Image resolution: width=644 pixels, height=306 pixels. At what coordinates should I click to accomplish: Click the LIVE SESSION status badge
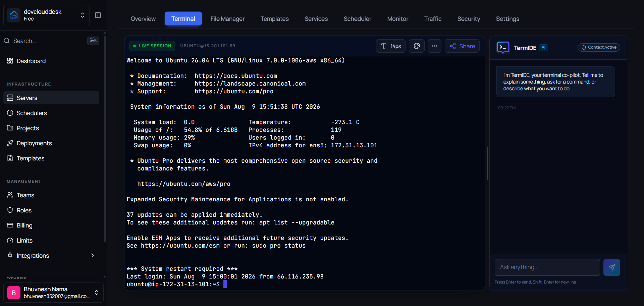coord(152,46)
